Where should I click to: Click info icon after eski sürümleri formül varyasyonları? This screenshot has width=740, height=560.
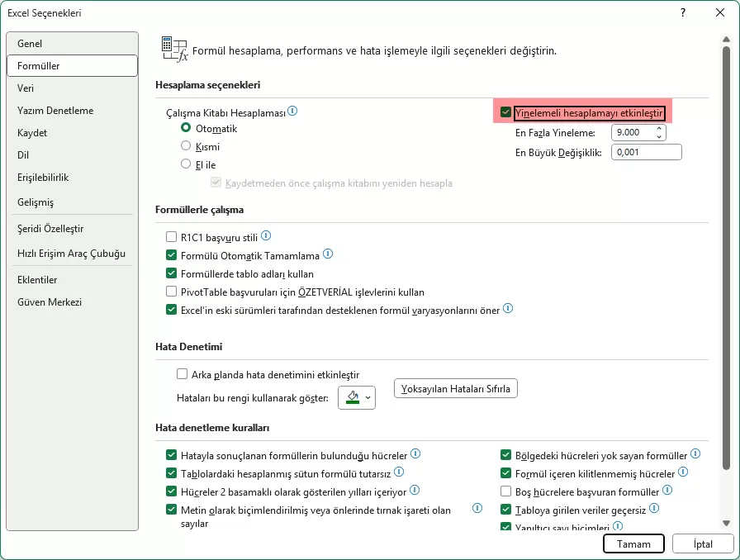point(508,309)
